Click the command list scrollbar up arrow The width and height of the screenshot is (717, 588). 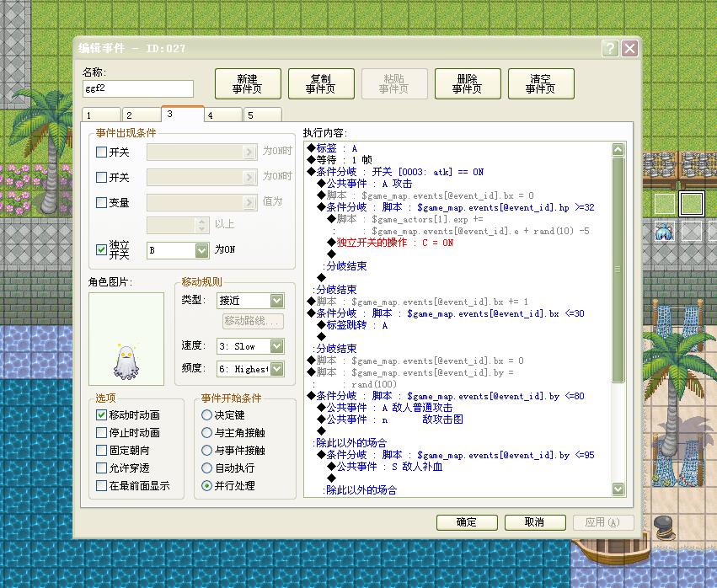(x=618, y=148)
